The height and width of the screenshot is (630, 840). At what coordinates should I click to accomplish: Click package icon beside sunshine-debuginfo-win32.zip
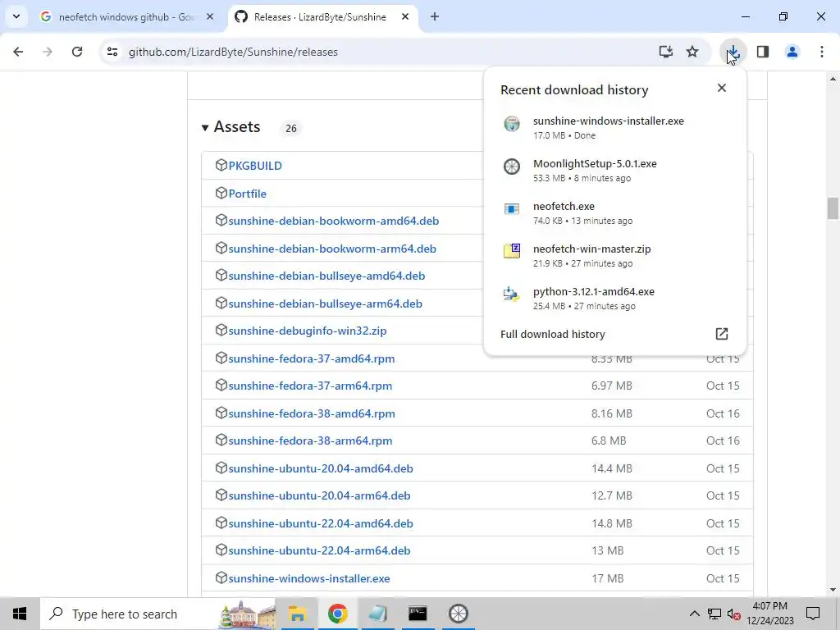[x=221, y=330]
